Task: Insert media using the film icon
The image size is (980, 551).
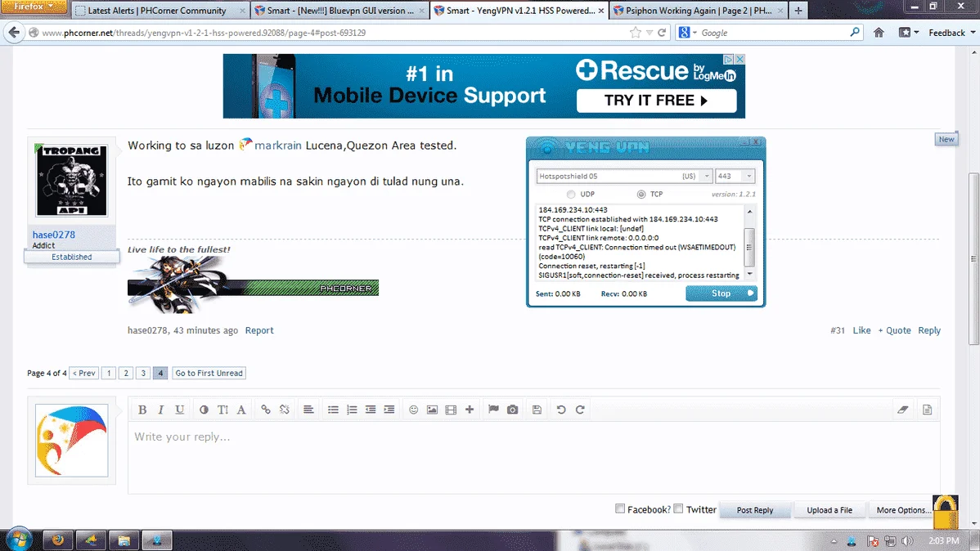Action: 451,410
